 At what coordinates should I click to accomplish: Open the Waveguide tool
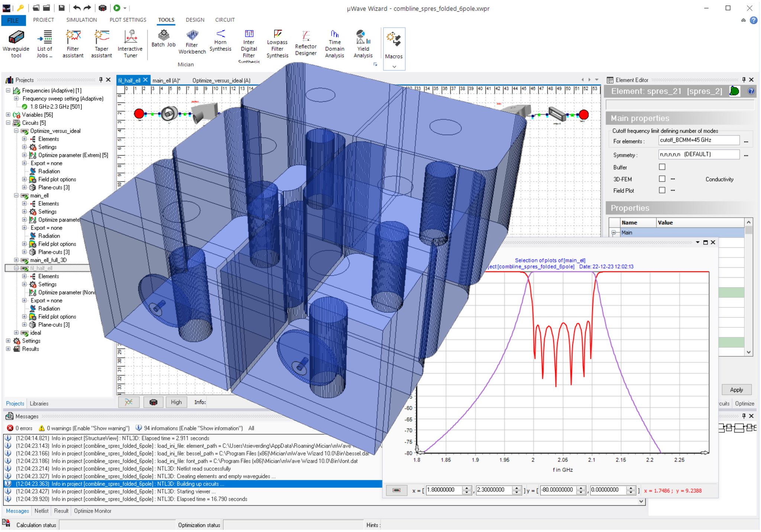click(x=16, y=44)
